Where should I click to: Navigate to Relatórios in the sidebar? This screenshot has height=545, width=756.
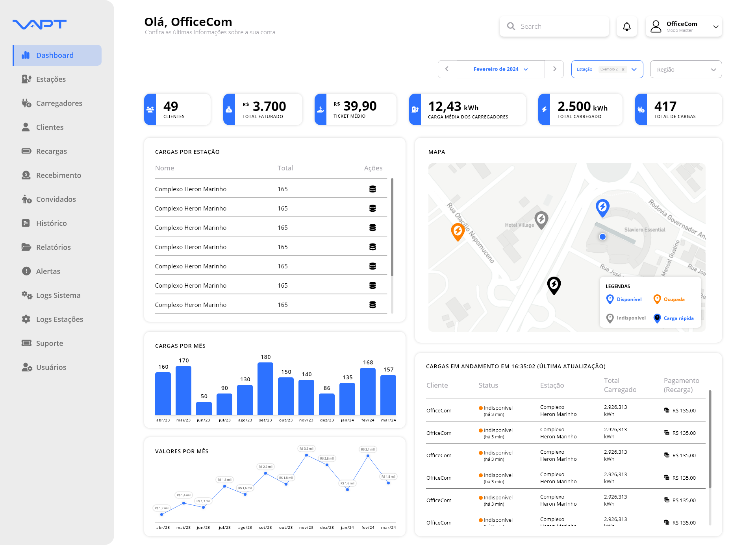coord(53,247)
